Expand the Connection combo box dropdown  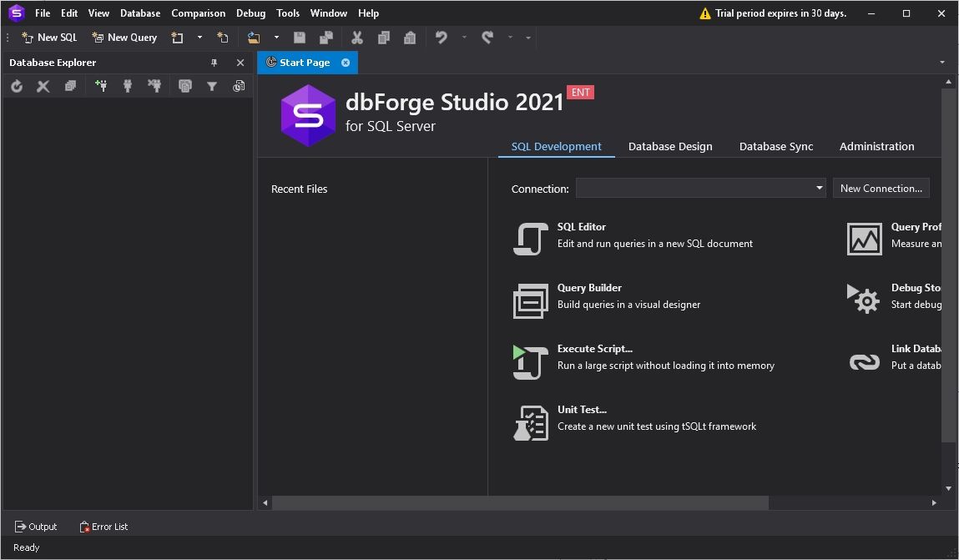pyautogui.click(x=819, y=189)
